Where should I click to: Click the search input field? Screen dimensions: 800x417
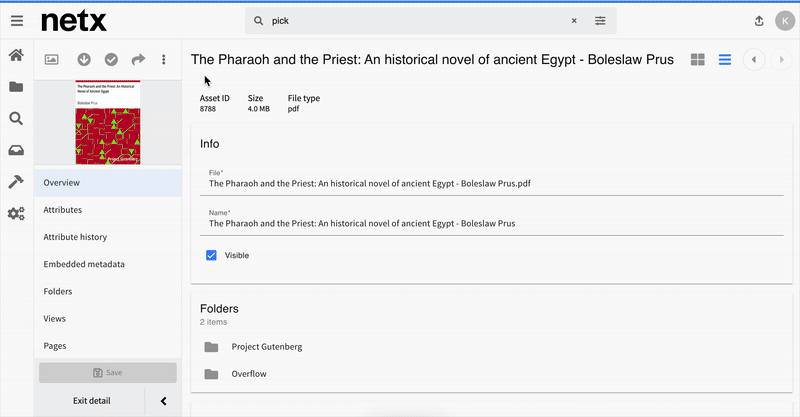(418, 21)
